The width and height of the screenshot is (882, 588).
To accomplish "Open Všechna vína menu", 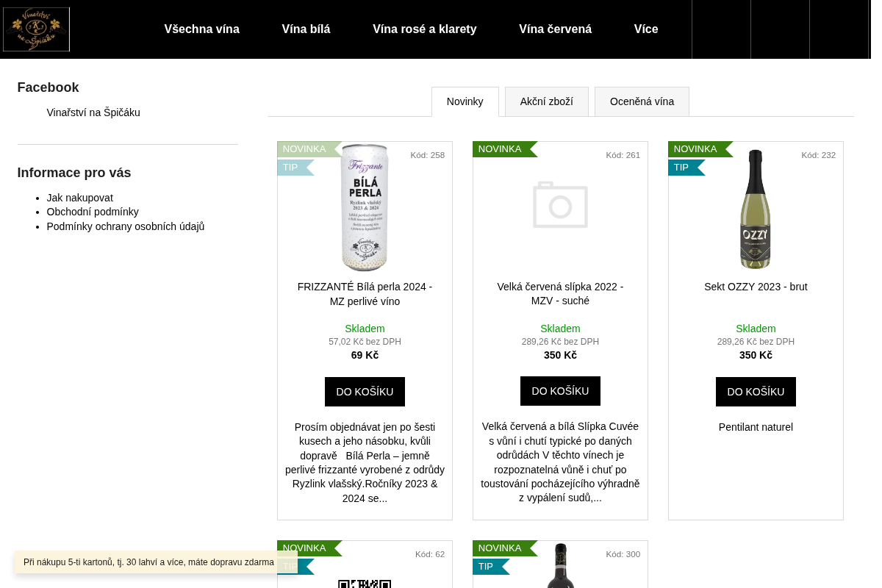I will (202, 29).
